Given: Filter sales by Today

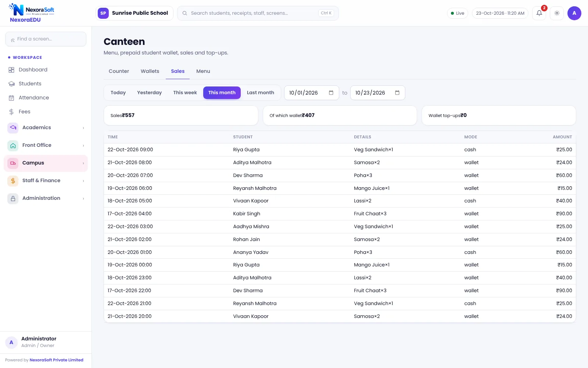Looking at the screenshot, I should click(x=118, y=93).
